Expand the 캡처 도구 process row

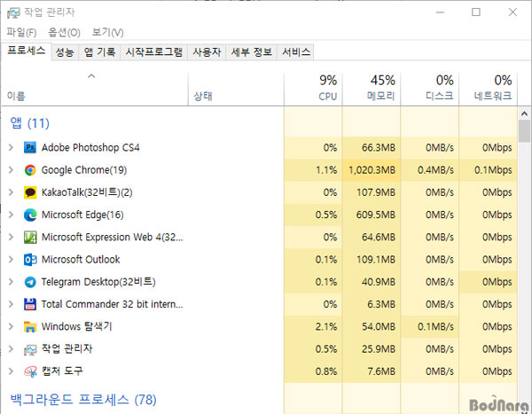click(11, 371)
